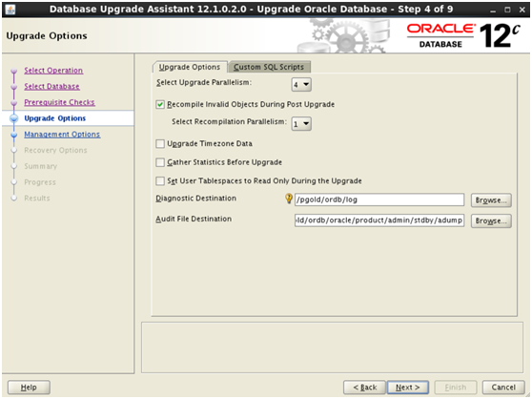Select the current Upgrade Options step in sidebar
The width and height of the screenshot is (532, 399).
(55, 118)
